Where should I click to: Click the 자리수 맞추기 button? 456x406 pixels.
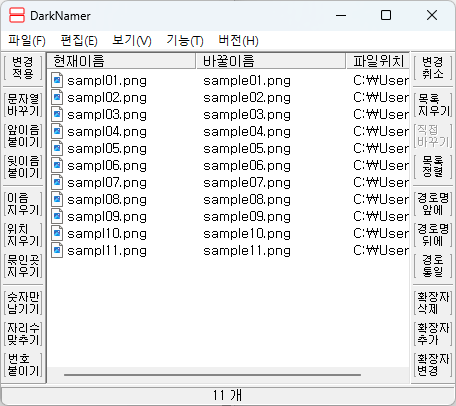(23, 334)
